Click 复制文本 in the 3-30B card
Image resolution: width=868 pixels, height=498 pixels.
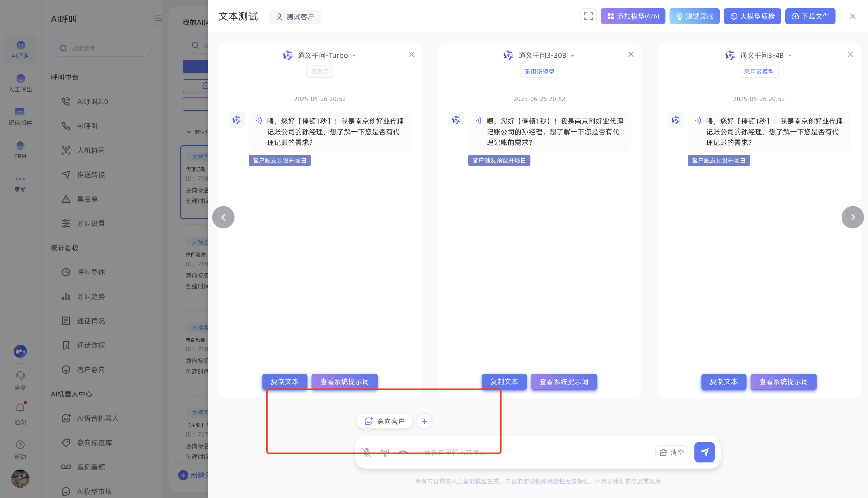pos(504,382)
